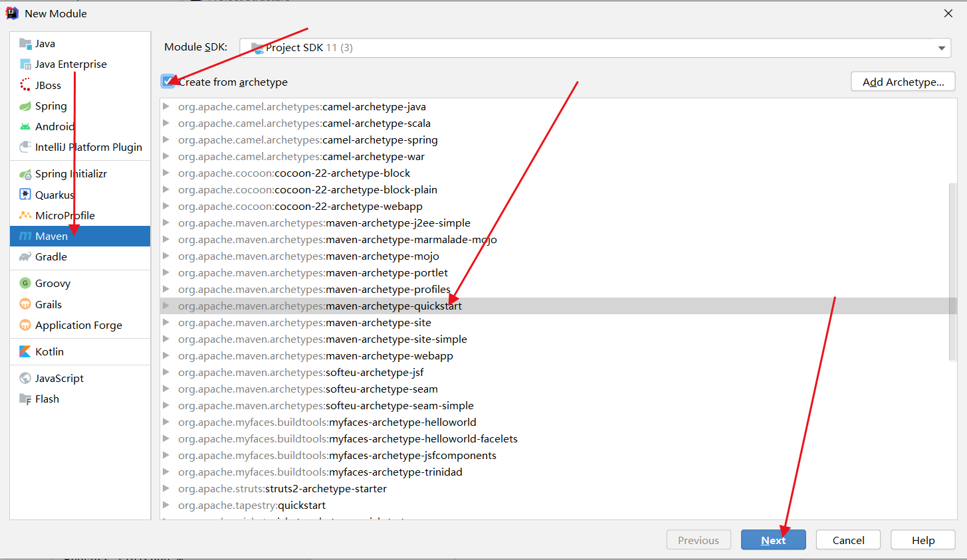967x560 pixels.
Task: Select myfaces-archetype-helloworld row
Action: click(x=555, y=422)
